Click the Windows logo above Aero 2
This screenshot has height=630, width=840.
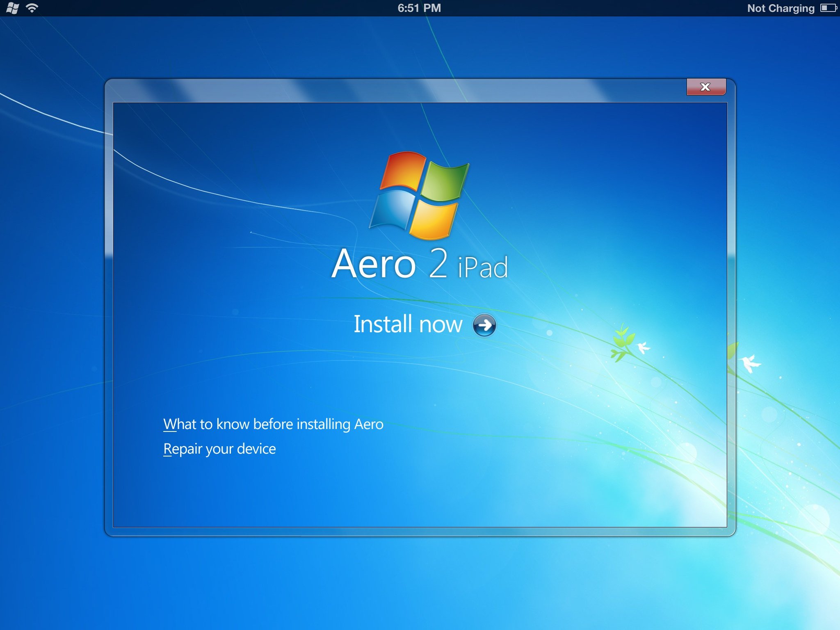click(419, 195)
